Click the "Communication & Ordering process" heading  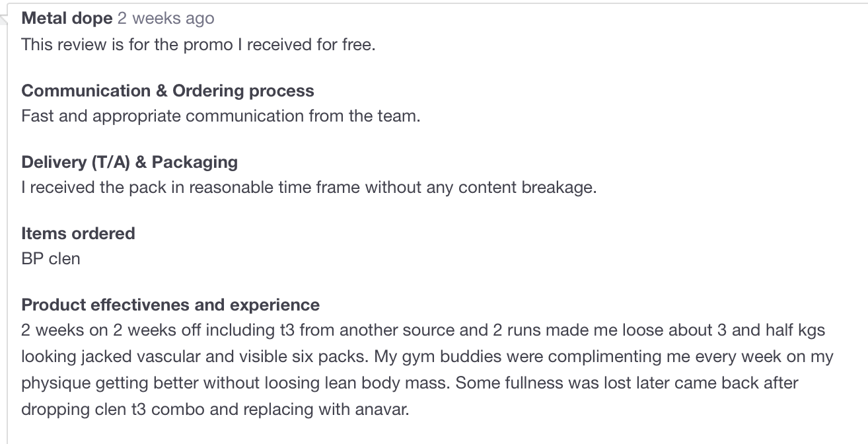pos(168,91)
